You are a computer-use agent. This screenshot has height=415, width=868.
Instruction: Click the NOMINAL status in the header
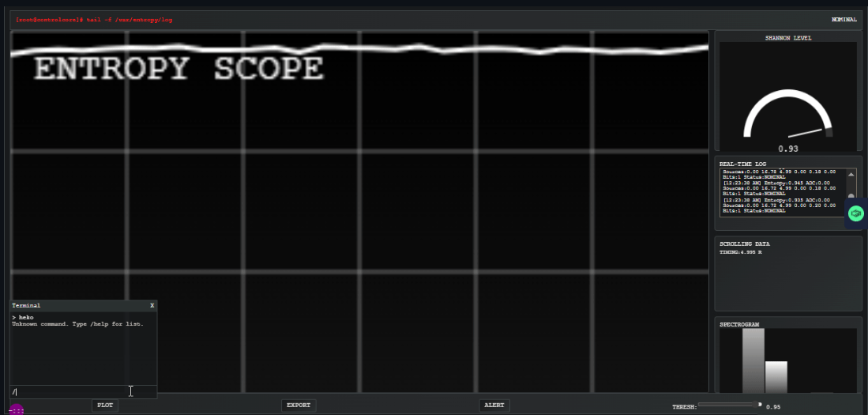click(844, 20)
